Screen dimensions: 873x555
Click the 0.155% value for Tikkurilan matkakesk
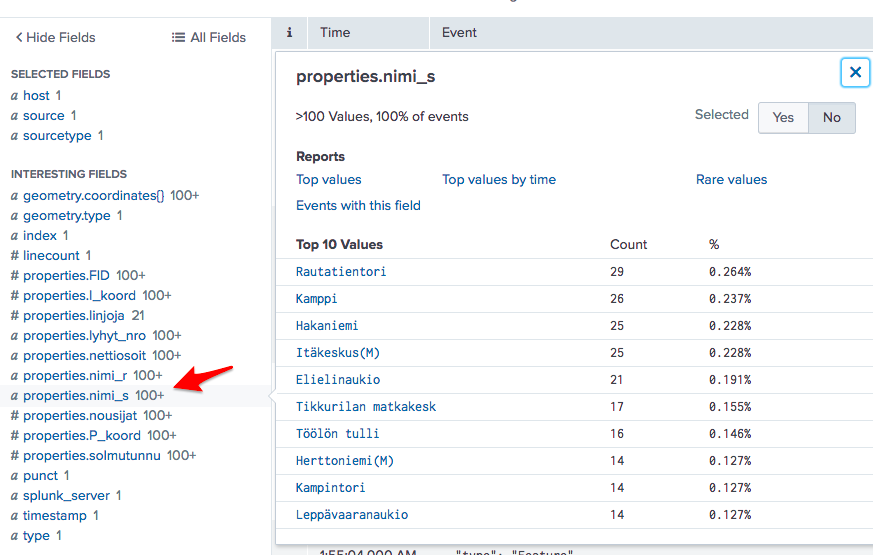[730, 407]
